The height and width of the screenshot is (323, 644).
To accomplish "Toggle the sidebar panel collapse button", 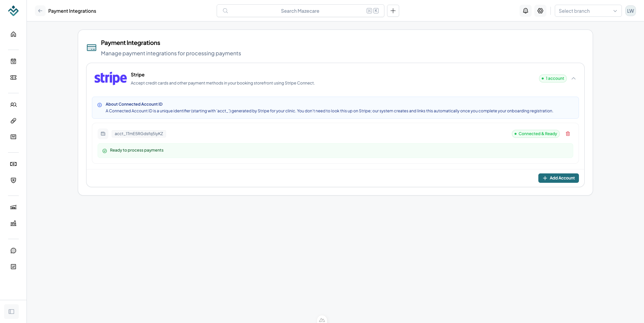I will 11,312.
